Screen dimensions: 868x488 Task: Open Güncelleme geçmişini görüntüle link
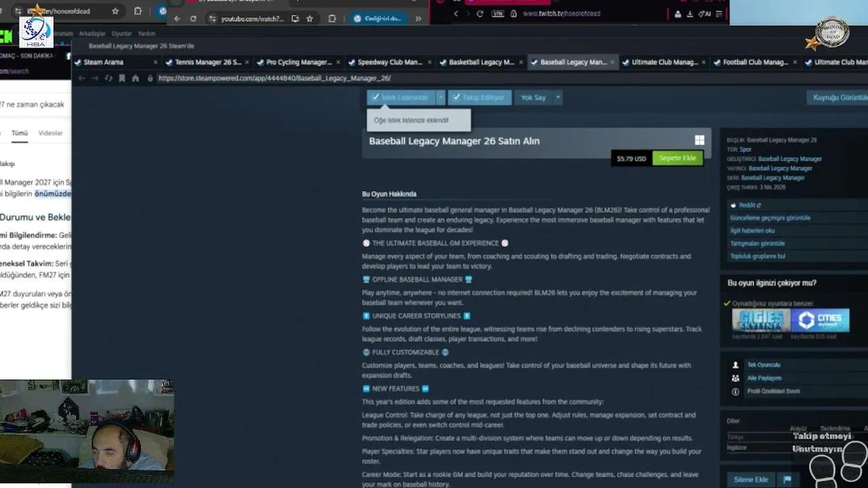point(770,218)
